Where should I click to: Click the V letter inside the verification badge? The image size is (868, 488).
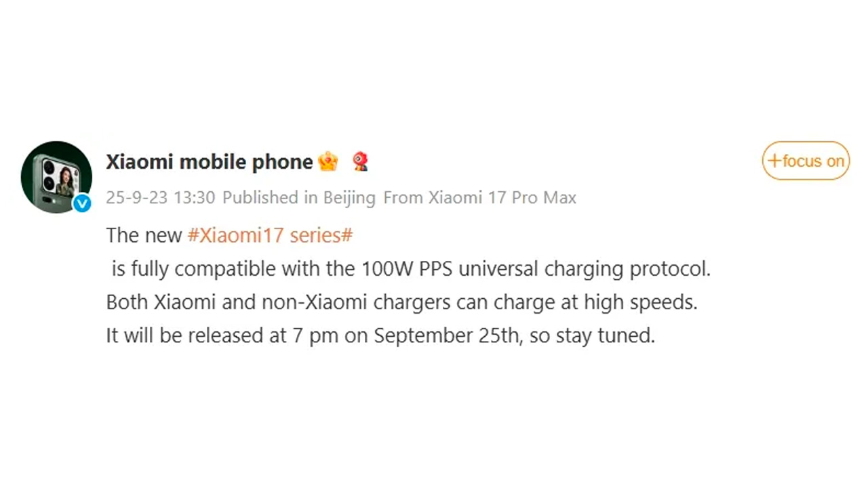point(81,203)
